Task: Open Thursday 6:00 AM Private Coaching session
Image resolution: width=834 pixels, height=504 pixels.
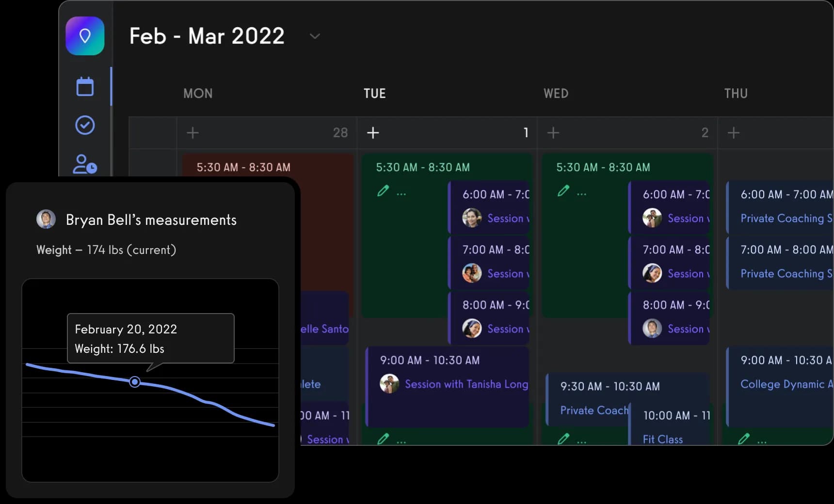Action: [780, 206]
